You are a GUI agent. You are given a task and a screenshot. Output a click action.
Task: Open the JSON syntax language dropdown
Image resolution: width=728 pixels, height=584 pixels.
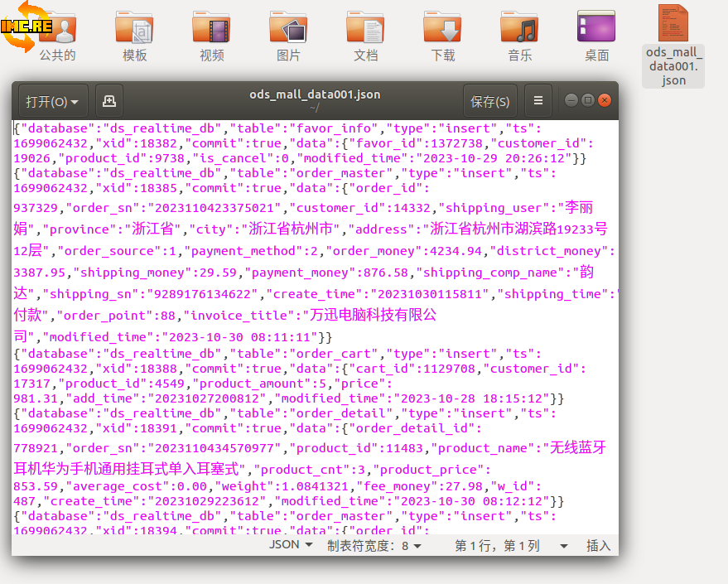pyautogui.click(x=292, y=545)
